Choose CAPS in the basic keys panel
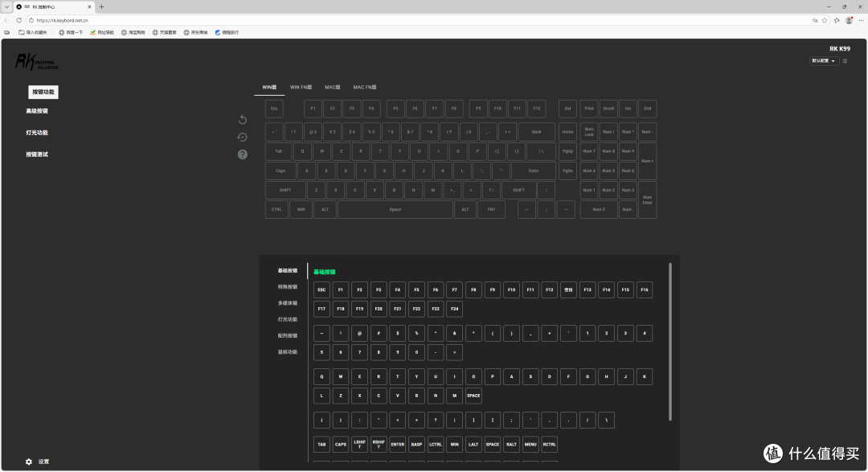 tap(341, 445)
